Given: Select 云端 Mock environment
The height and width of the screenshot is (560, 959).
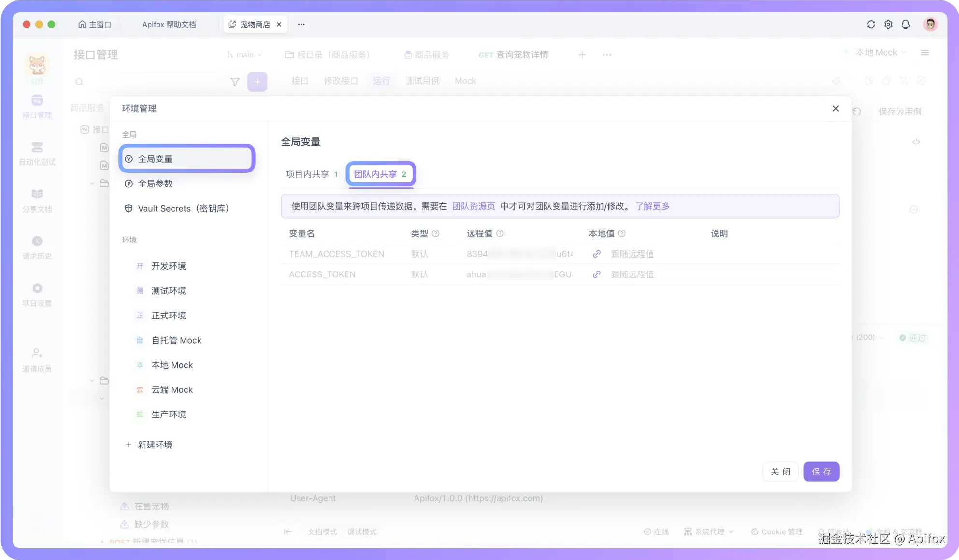Looking at the screenshot, I should click(x=172, y=390).
